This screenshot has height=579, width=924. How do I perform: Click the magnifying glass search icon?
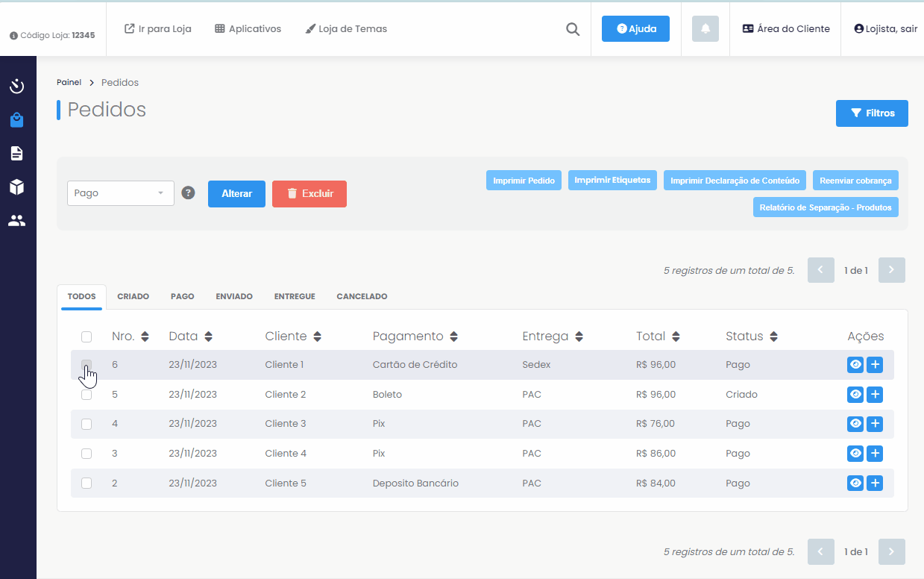[573, 29]
